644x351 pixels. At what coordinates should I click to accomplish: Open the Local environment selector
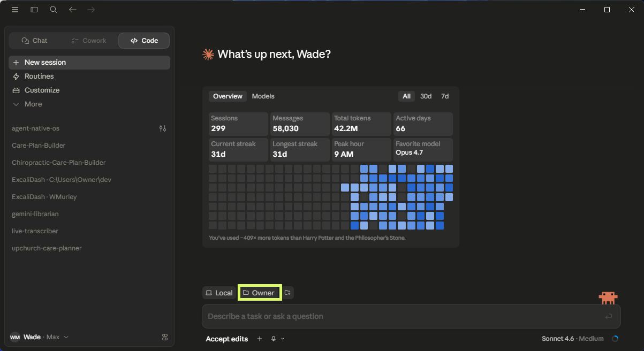tap(219, 293)
